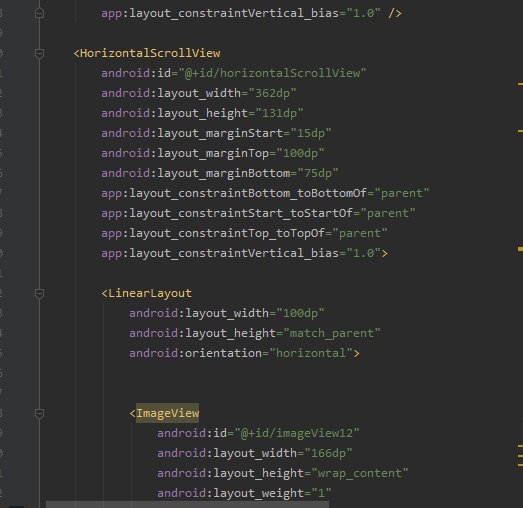
Task: Click "1.0" bias value of HorizontalScrollView
Action: click(x=364, y=253)
